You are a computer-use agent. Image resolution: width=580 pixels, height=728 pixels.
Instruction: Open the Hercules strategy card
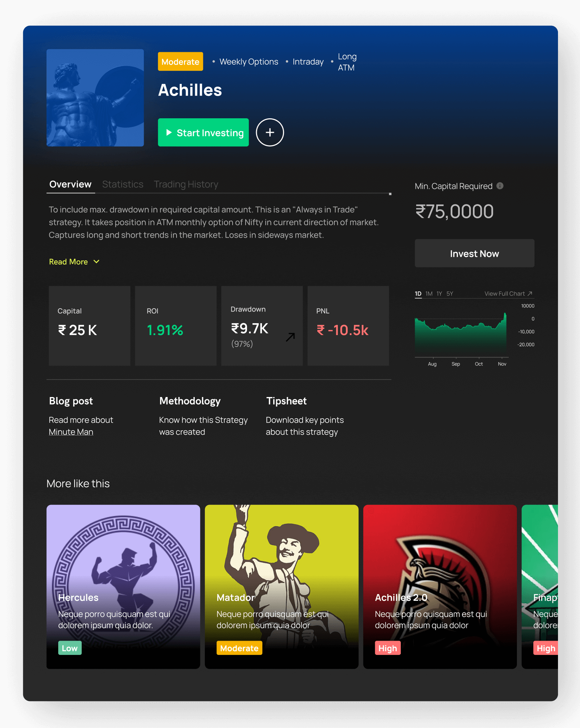pos(123,587)
